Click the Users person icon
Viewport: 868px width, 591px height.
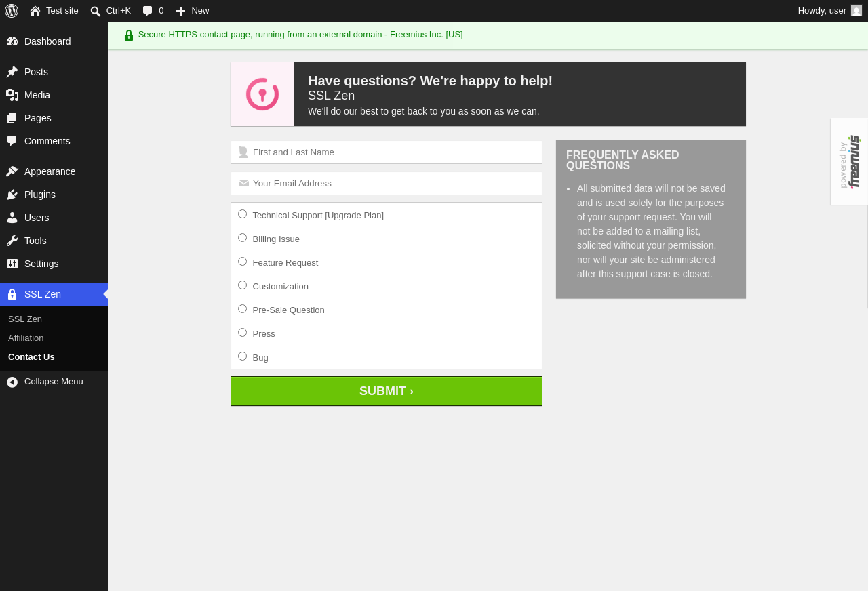coord(12,218)
